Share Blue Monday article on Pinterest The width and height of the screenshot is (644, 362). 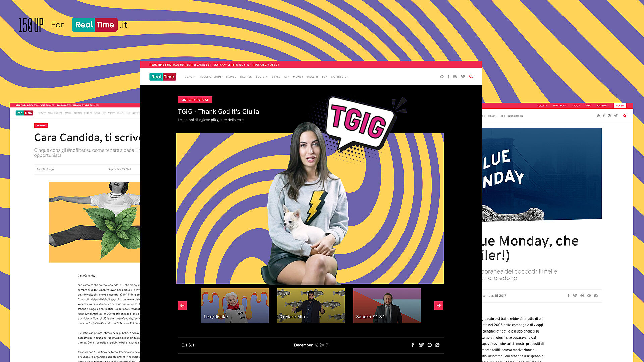click(x=582, y=296)
